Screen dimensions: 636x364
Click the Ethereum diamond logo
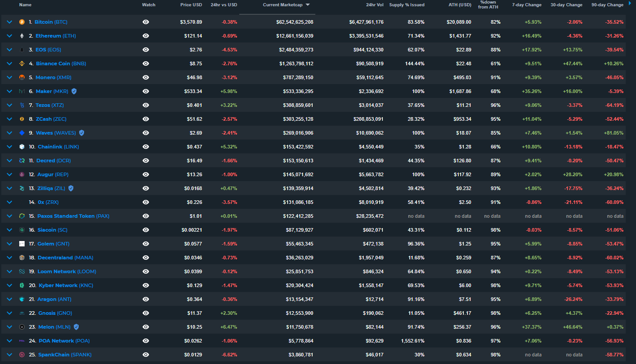[22, 36]
